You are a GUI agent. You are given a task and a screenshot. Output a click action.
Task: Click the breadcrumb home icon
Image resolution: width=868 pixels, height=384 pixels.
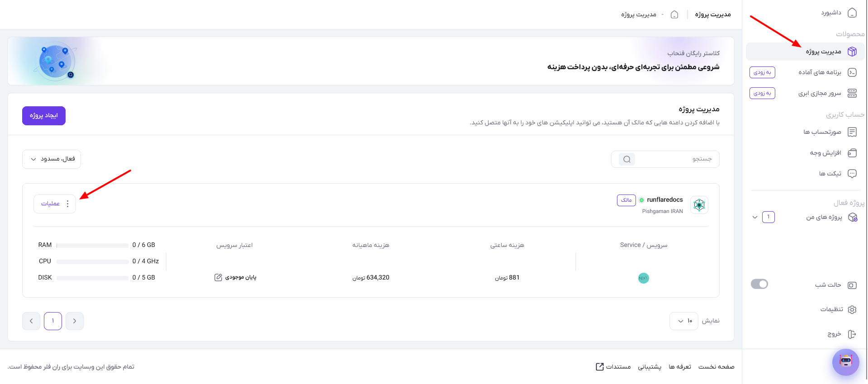click(674, 14)
